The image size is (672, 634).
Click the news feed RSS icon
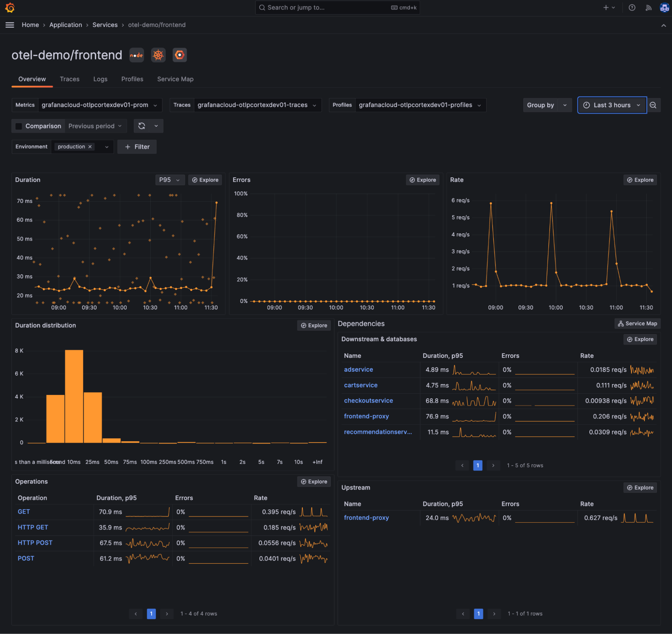pos(649,7)
